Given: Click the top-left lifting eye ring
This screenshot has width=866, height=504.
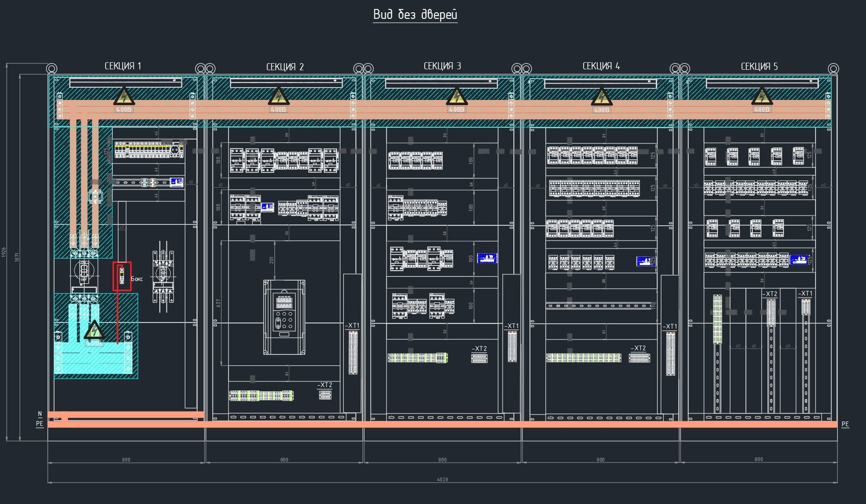Looking at the screenshot, I should pyautogui.click(x=52, y=69).
